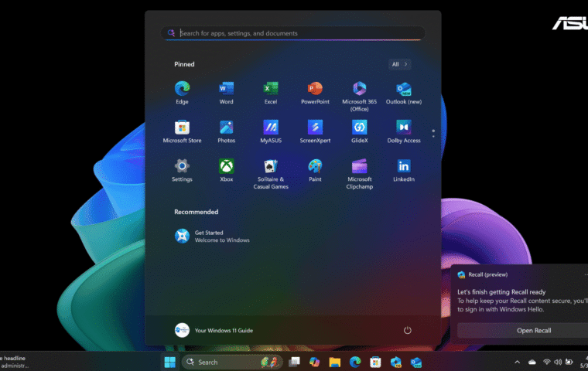Click the 'Let's finish getting Recall ready' text
Viewport: 588px width, 371px height.
tap(501, 292)
